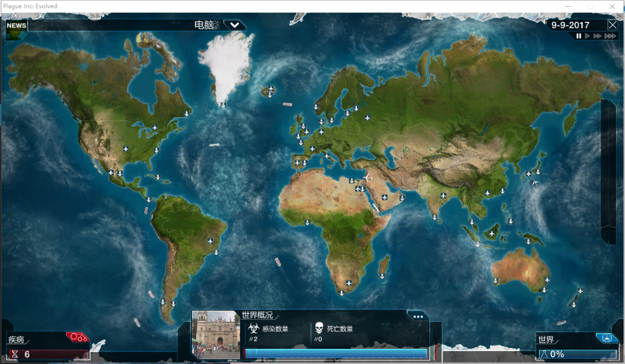625x364 pixels.
Task: Select Brazil's airport icon
Action: [x=210, y=241]
